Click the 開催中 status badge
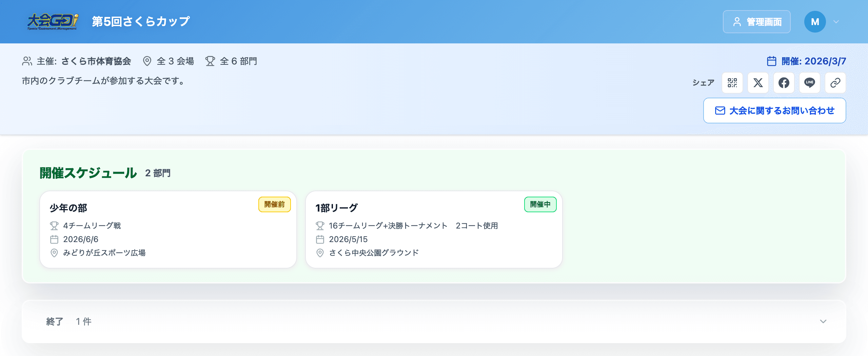 (540, 204)
